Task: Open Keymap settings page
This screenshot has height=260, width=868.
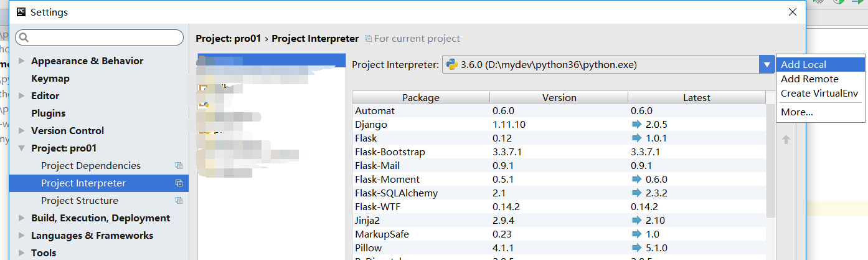Action: click(x=50, y=79)
